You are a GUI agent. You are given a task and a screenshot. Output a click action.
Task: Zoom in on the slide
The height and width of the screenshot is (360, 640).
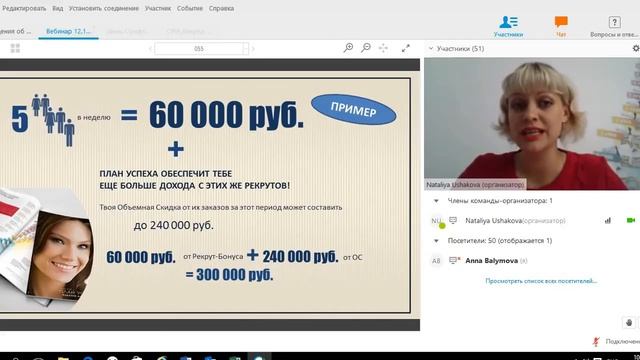pyautogui.click(x=348, y=48)
